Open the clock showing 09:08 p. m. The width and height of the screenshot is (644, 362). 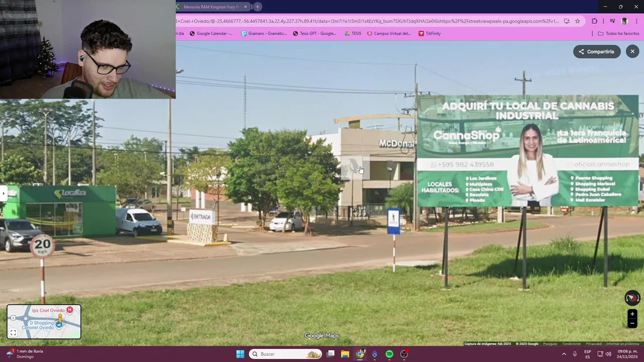[627, 354]
